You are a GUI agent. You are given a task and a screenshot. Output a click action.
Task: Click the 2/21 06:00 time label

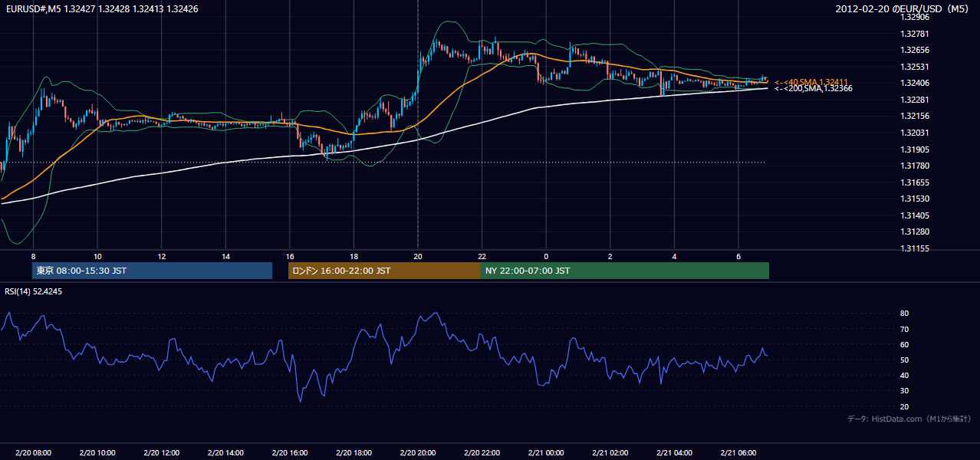(x=738, y=453)
